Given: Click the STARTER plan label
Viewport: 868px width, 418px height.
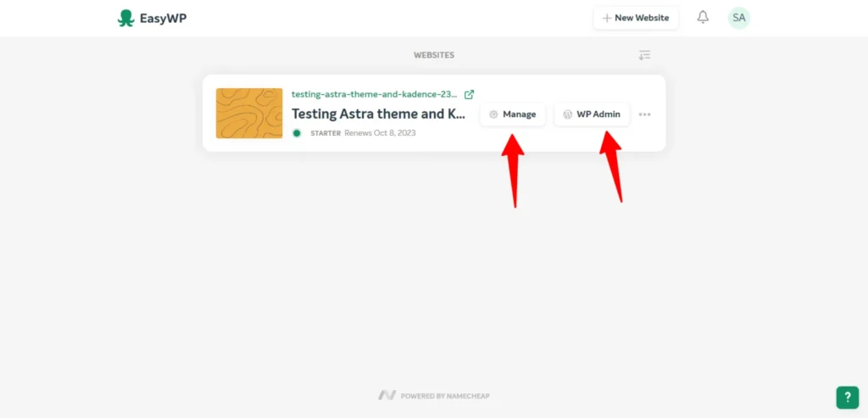Looking at the screenshot, I should point(325,133).
